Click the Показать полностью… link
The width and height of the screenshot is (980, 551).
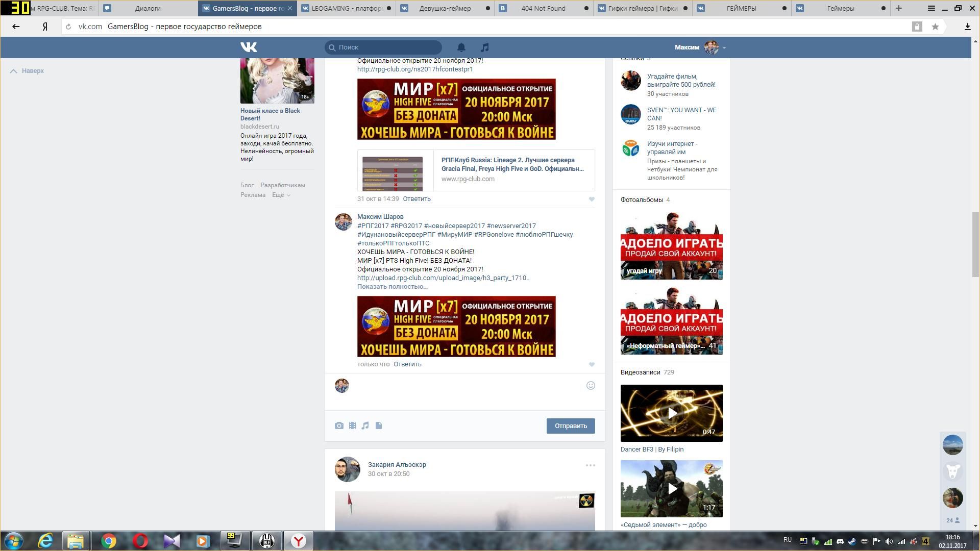tap(392, 287)
